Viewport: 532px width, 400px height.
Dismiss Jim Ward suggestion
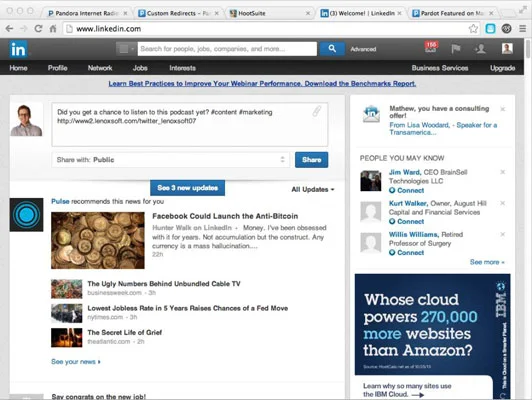pyautogui.click(x=503, y=172)
